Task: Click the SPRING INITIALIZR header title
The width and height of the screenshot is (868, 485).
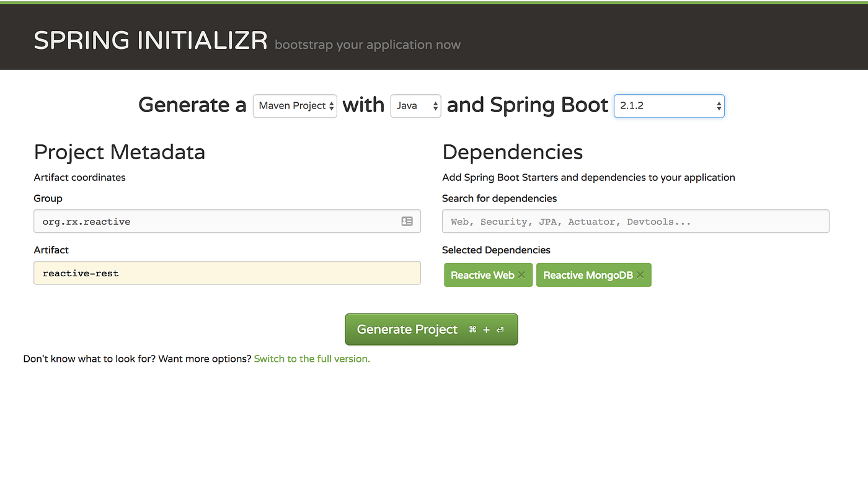Action: pos(151,41)
